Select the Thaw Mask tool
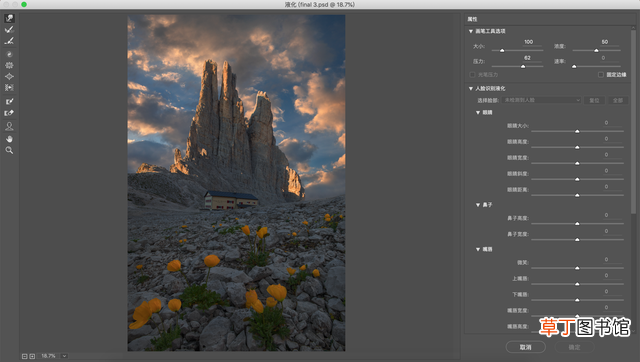Screen dimensions: 640x362 pyautogui.click(x=9, y=113)
